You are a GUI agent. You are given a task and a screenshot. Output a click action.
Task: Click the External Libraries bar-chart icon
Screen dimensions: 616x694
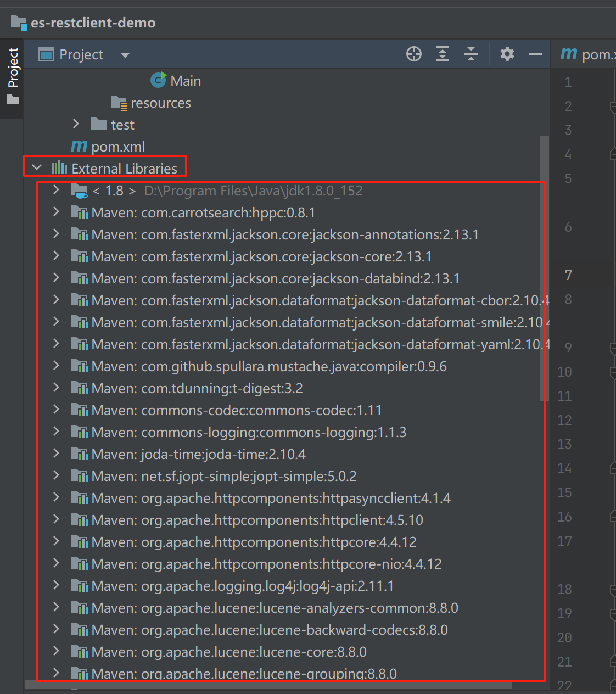pos(59,167)
